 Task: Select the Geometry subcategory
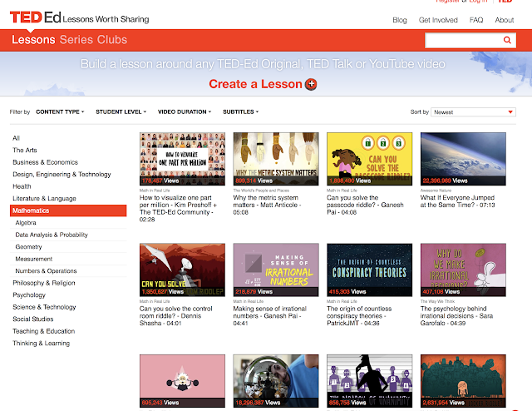click(x=28, y=247)
